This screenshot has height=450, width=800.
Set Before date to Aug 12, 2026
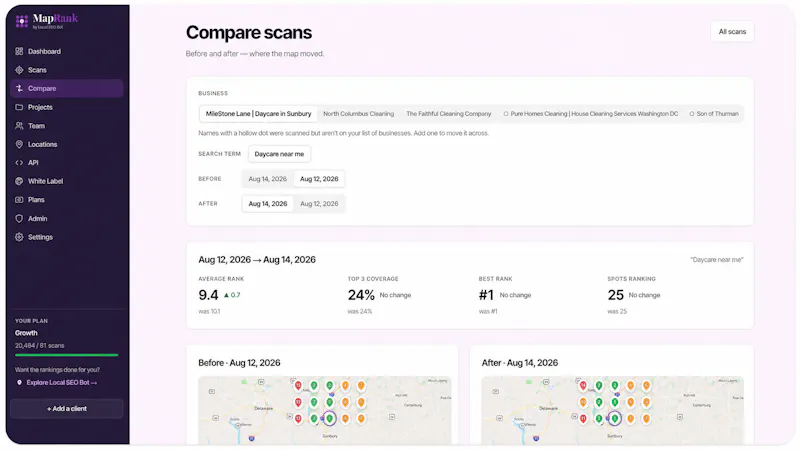click(319, 179)
